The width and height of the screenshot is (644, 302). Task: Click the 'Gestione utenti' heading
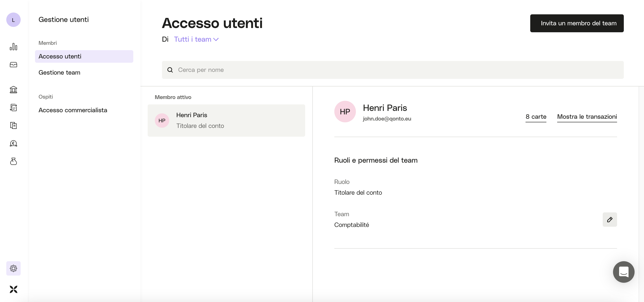(64, 20)
